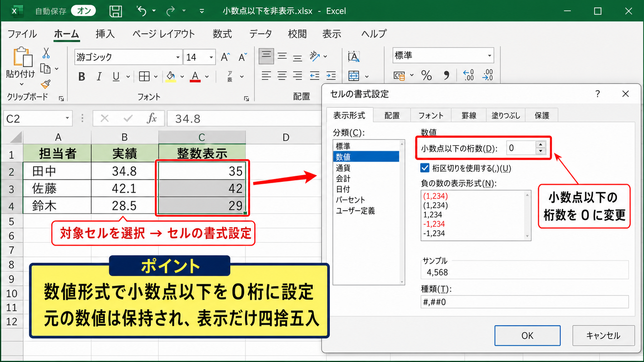The height and width of the screenshot is (362, 644).
Task: Toggle Underline formatting
Action: (x=116, y=77)
